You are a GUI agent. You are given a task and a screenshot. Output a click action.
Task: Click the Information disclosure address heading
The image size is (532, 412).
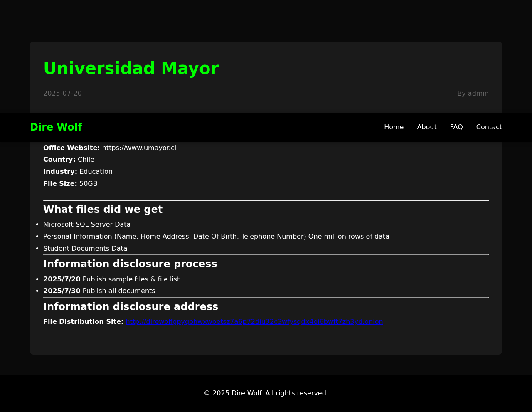point(131,307)
